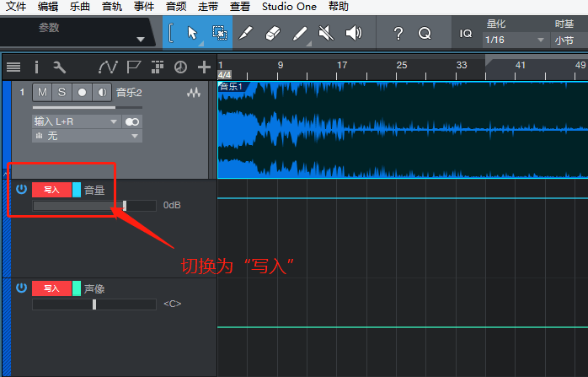Select the Split (knife) tool
Viewport: 588px width, 377px height.
point(245,34)
